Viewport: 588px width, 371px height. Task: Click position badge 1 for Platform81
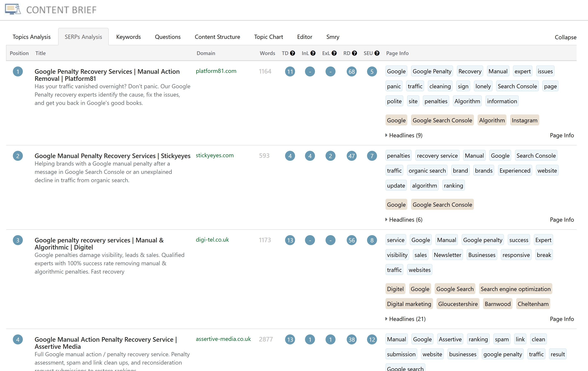pyautogui.click(x=18, y=72)
